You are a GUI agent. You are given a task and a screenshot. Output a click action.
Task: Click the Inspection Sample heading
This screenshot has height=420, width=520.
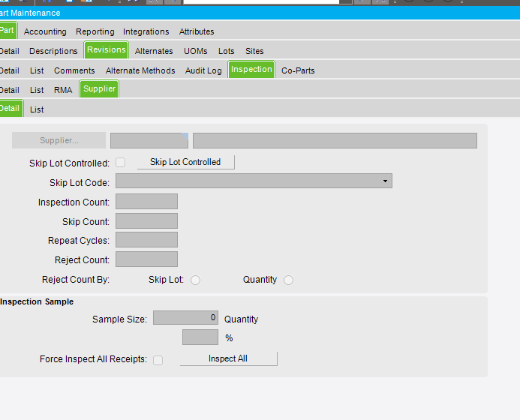pyautogui.click(x=37, y=301)
